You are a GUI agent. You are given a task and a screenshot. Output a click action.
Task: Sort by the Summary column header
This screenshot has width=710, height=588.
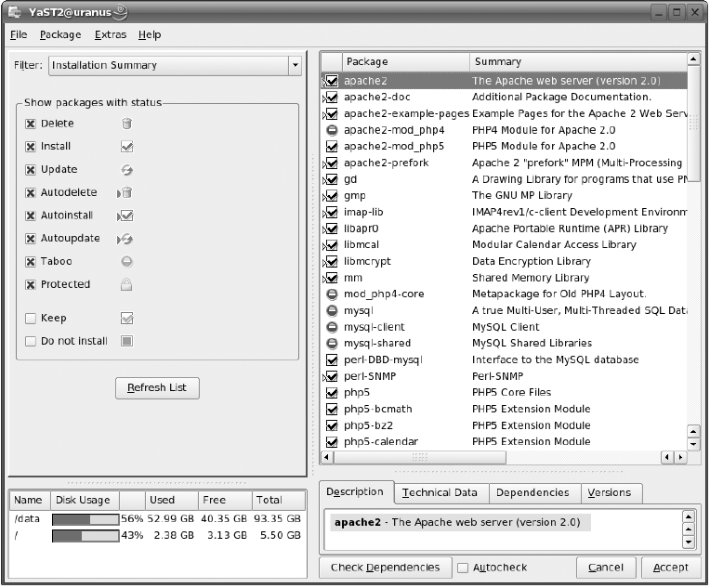click(578, 62)
